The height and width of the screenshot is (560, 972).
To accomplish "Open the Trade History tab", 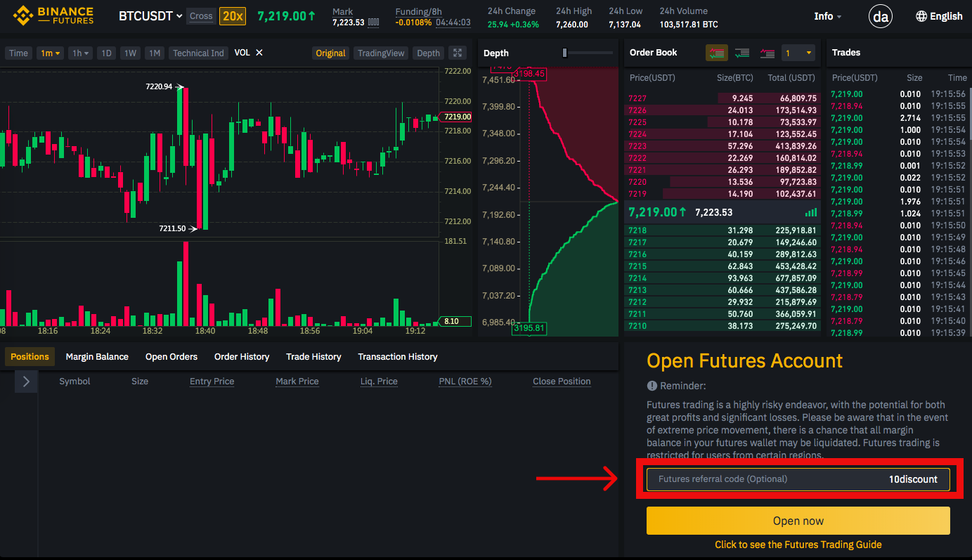I will click(x=313, y=357).
